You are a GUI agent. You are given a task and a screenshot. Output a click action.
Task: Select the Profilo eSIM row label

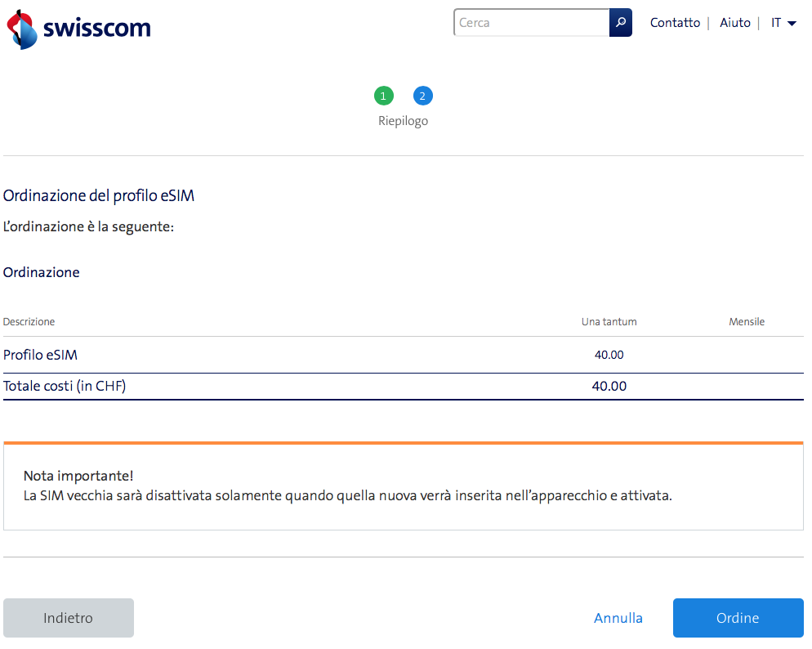(41, 355)
